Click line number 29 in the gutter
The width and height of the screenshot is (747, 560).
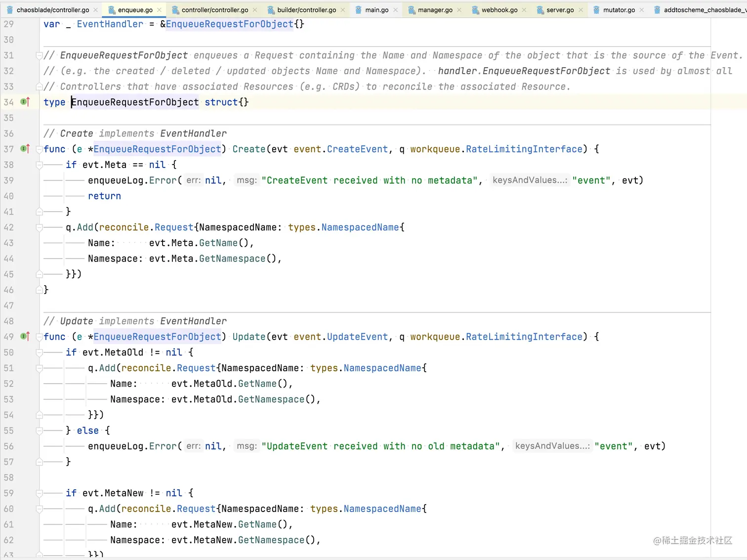[x=9, y=24]
